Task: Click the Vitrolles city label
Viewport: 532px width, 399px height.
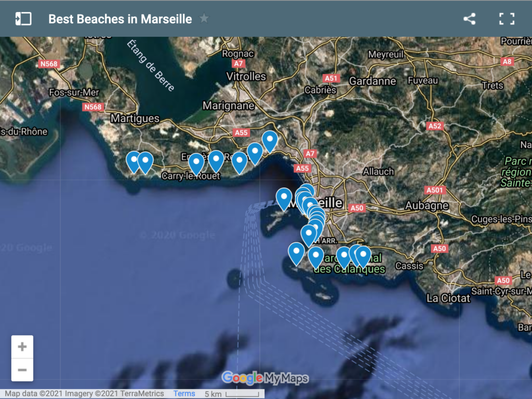Action: [246, 76]
